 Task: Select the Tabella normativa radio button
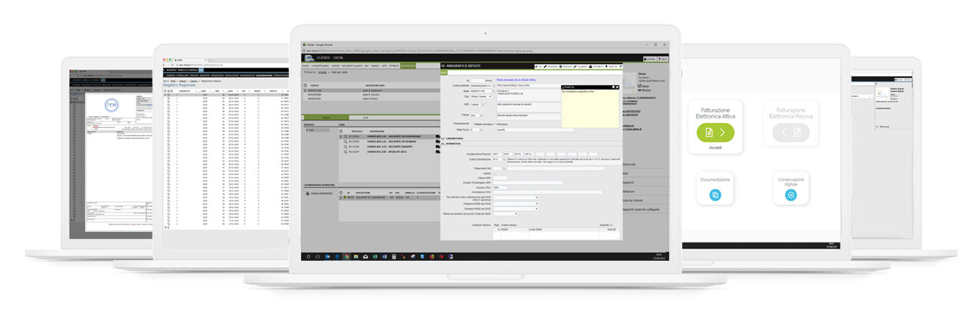[472, 124]
